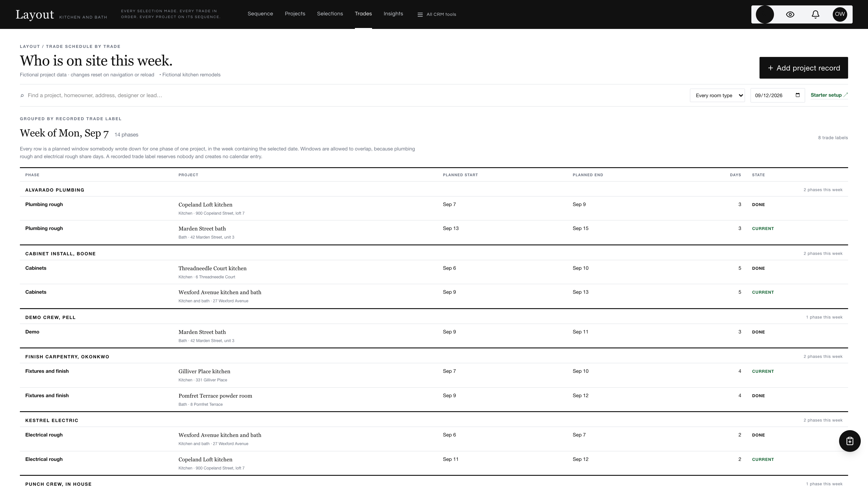Open the date picker calendar icon
Image resolution: width=868 pixels, height=488 pixels.
coord(797,95)
